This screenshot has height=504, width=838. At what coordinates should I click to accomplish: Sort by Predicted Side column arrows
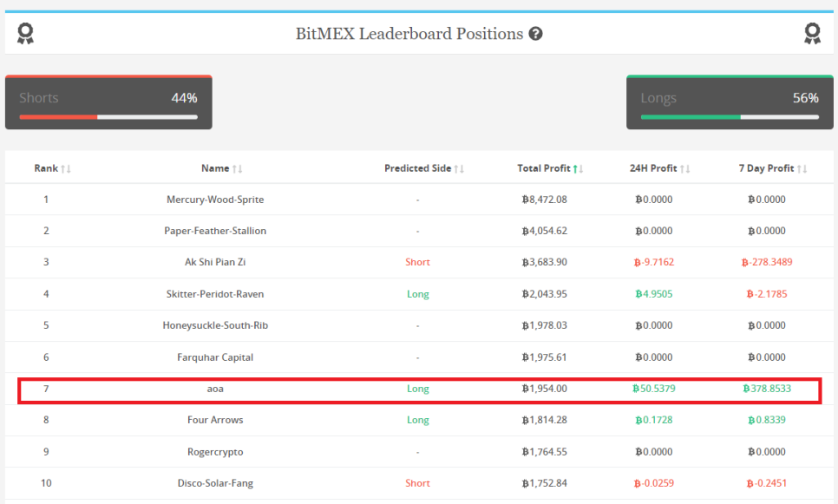pos(459,169)
